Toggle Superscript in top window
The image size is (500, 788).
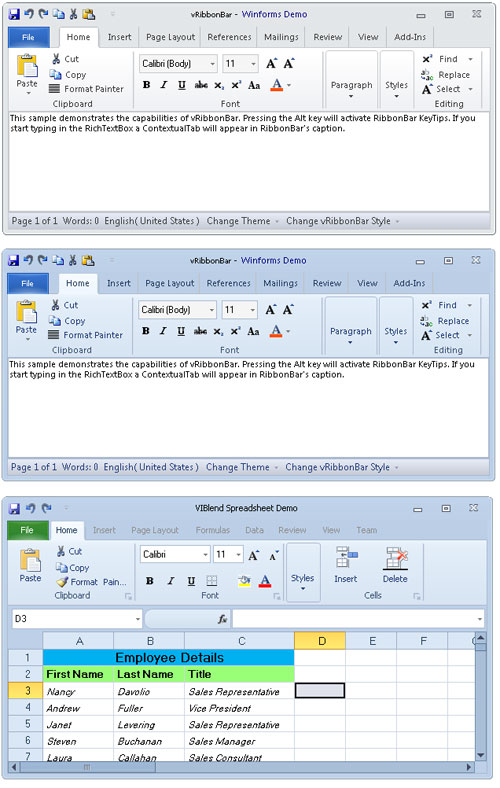click(236, 85)
